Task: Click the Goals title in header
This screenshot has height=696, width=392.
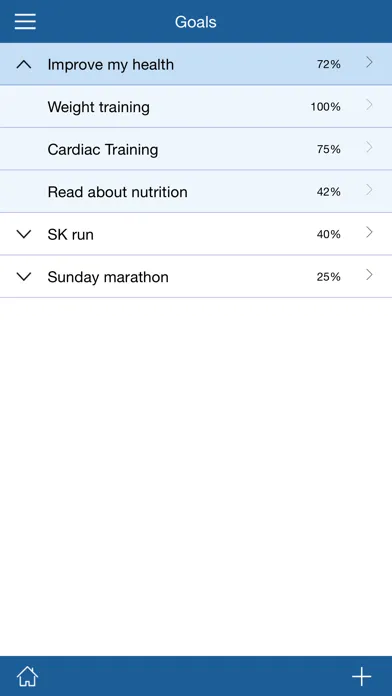Action: [195, 22]
